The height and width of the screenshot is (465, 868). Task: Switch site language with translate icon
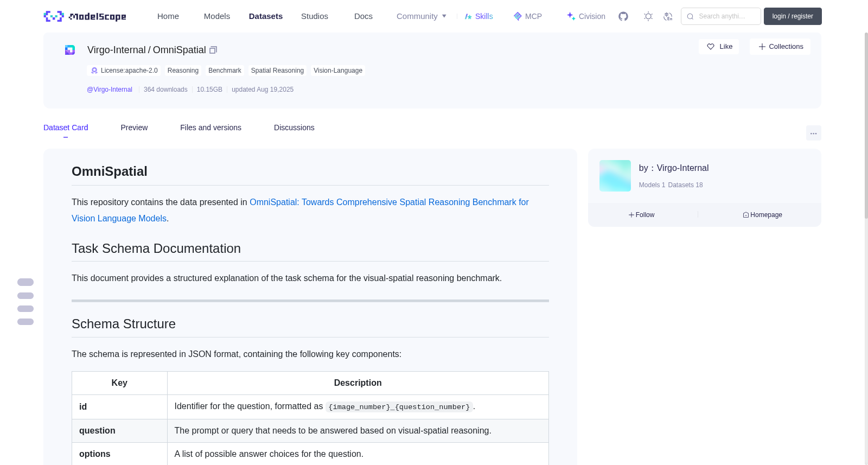coord(668,16)
